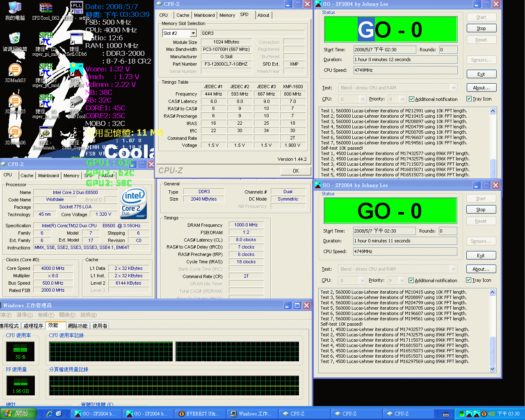This screenshot has height=420, width=525.
Task: Toggle Tray Icon in lower SP2004 window
Action: pos(468,280)
